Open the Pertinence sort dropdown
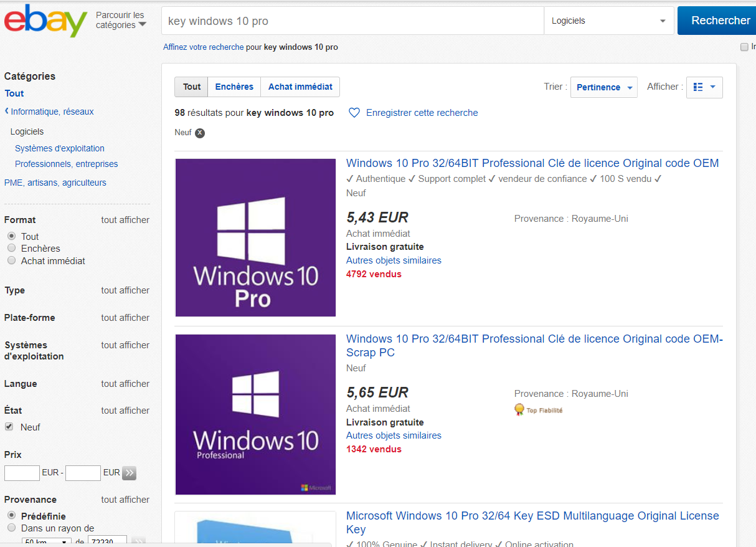This screenshot has width=756, height=547. (x=603, y=87)
